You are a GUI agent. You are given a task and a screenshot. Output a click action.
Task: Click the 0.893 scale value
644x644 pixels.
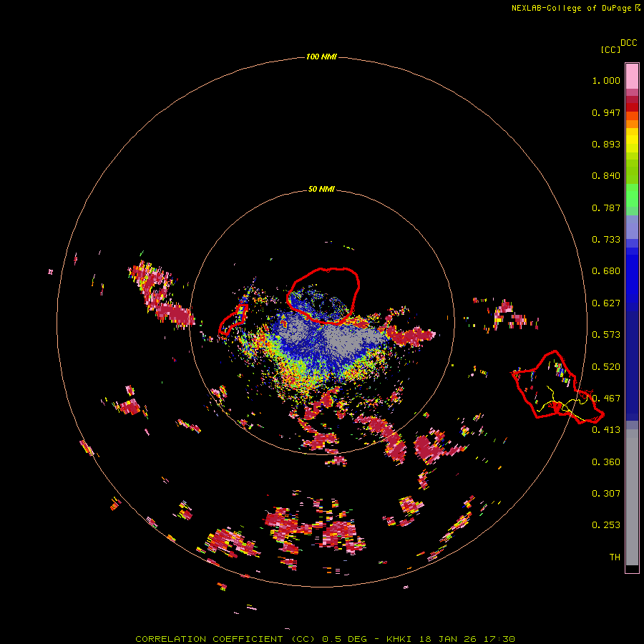606,144
